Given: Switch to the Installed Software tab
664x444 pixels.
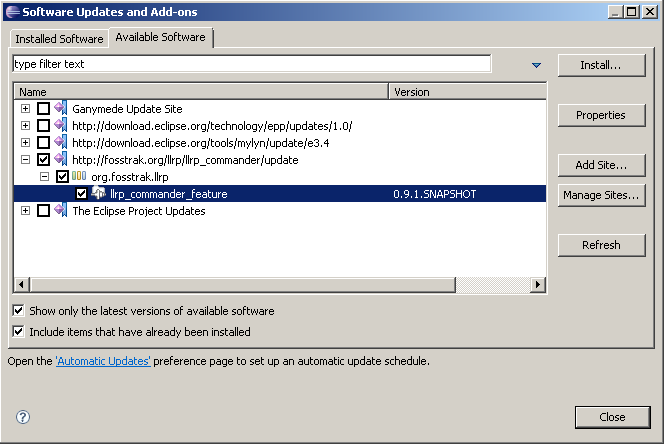Looking at the screenshot, I should [59, 39].
